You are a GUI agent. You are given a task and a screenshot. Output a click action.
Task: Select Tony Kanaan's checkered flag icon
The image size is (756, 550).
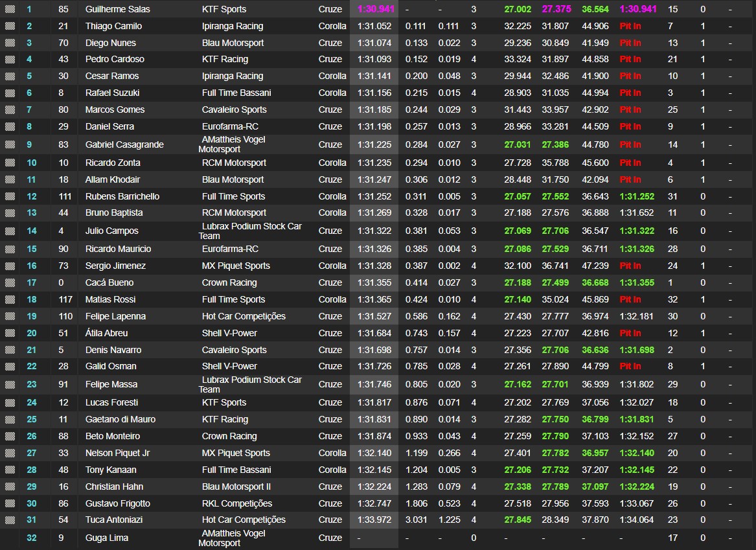coord(10,470)
